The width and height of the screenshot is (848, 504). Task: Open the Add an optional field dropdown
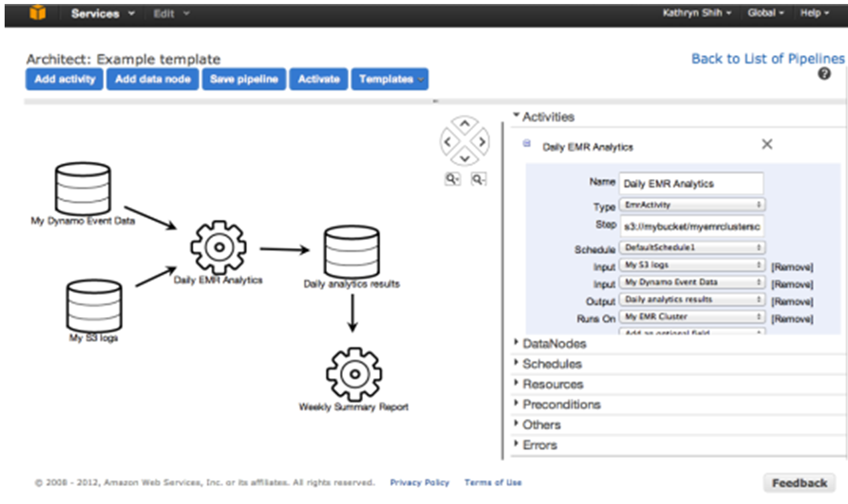(692, 331)
